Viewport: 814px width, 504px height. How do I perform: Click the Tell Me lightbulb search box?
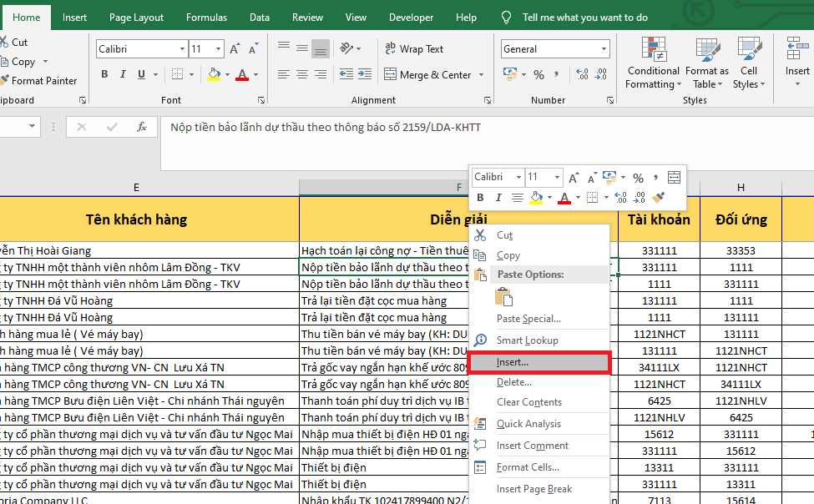coord(584,17)
